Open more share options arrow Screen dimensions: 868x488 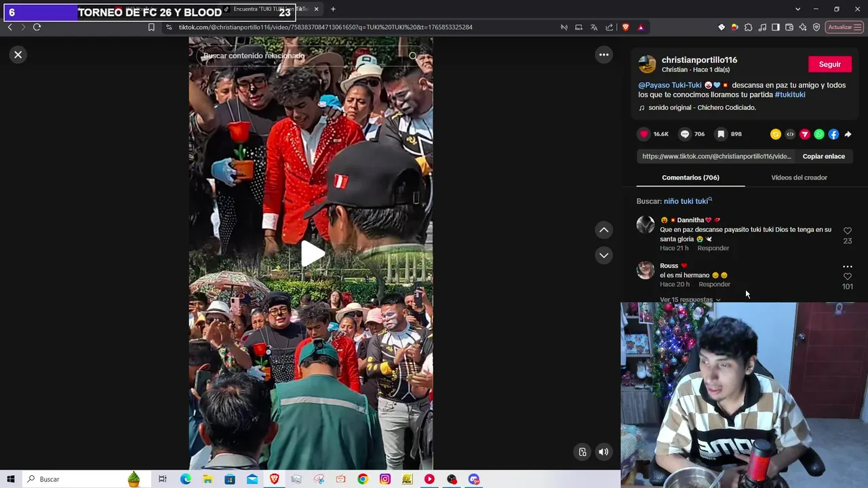848,134
